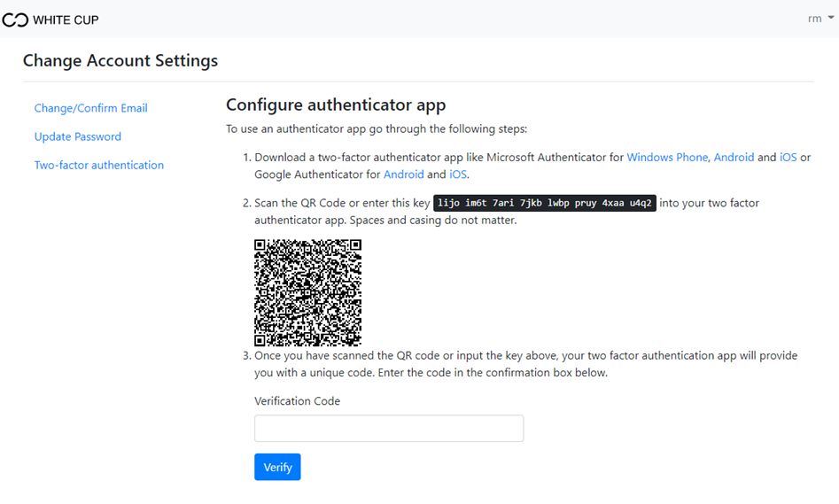Open Google Authenticator iOS link
The image size is (839, 504).
pyautogui.click(x=457, y=174)
